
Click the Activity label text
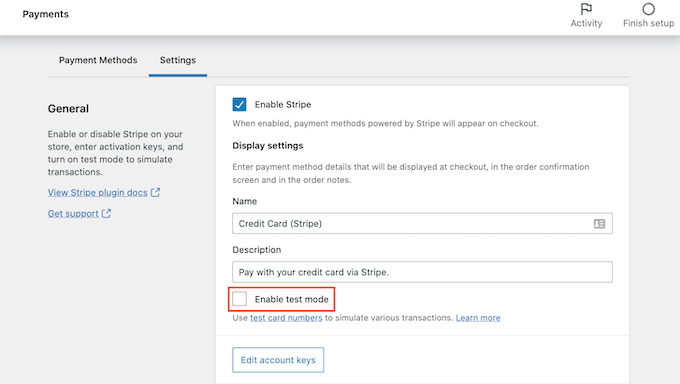(x=586, y=23)
